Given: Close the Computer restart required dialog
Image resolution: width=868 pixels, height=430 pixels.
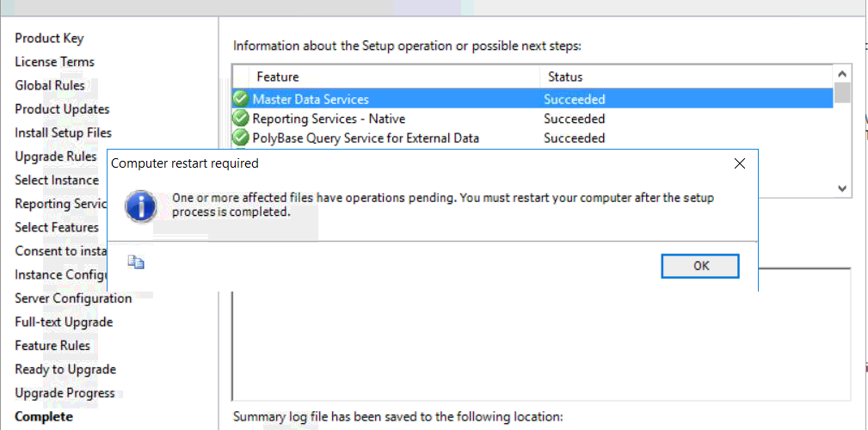Looking at the screenshot, I should pyautogui.click(x=739, y=163).
